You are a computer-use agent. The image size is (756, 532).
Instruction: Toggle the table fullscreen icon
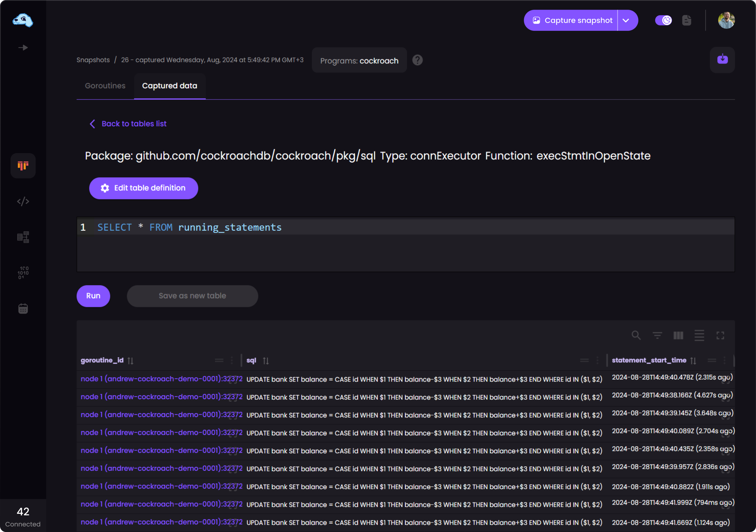coord(720,335)
